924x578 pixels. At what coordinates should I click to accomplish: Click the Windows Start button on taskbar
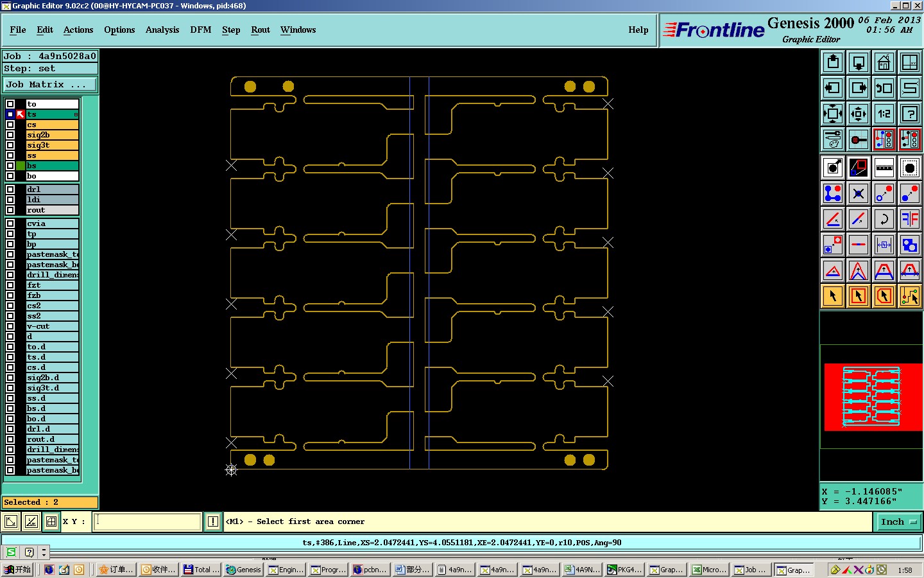(18, 570)
